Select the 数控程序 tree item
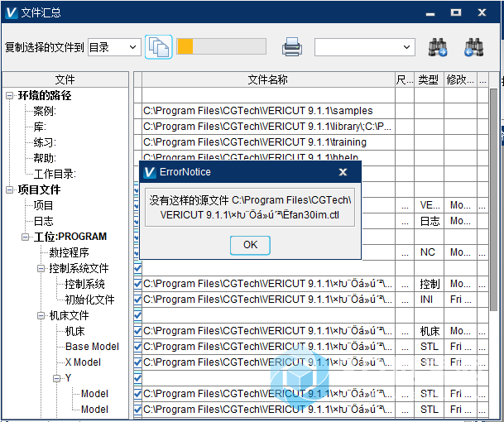 (x=69, y=252)
